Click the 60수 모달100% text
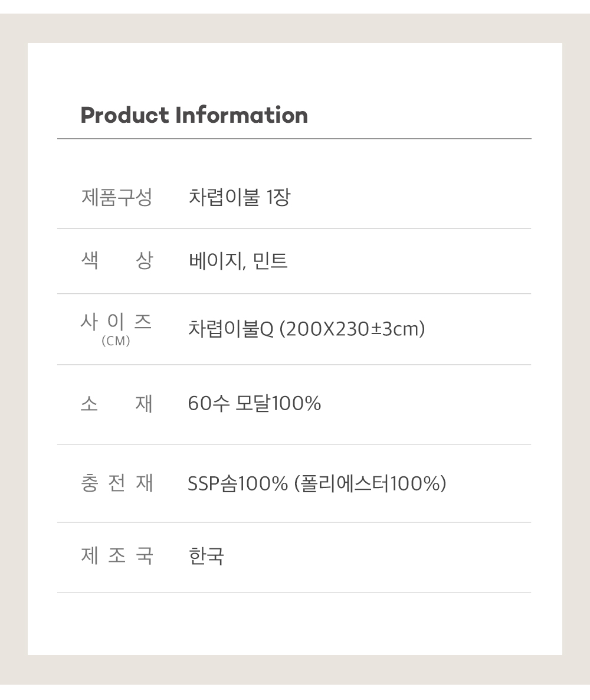590x700 pixels. [254, 404]
